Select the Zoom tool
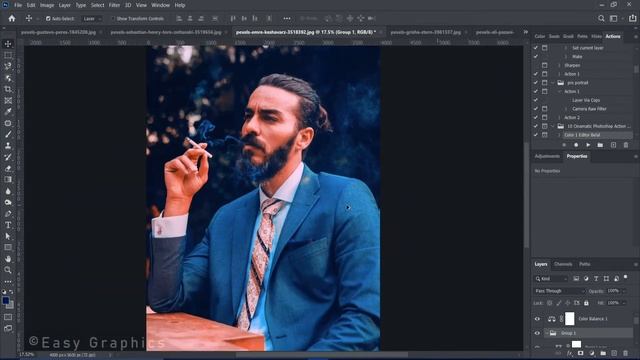 coord(8,270)
